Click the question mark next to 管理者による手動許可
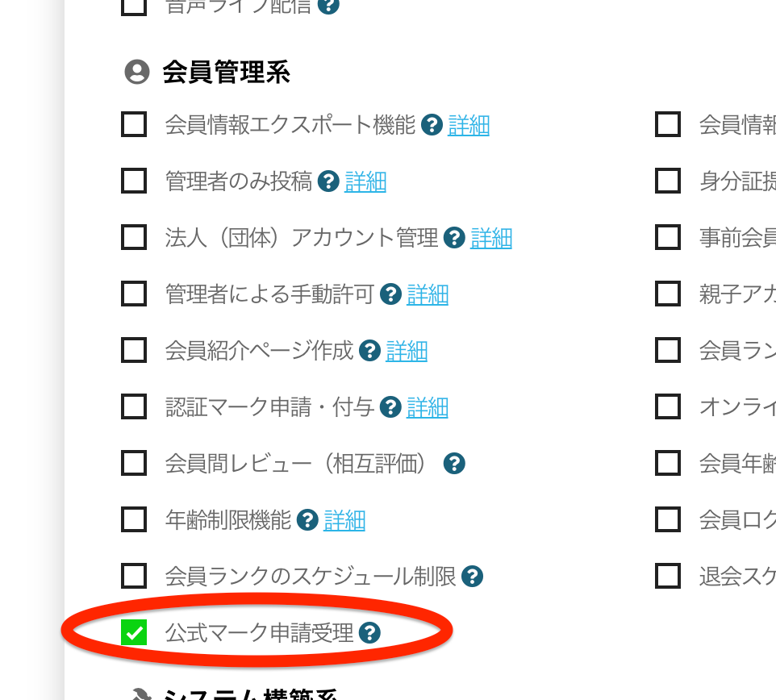The width and height of the screenshot is (776, 700). [x=391, y=294]
